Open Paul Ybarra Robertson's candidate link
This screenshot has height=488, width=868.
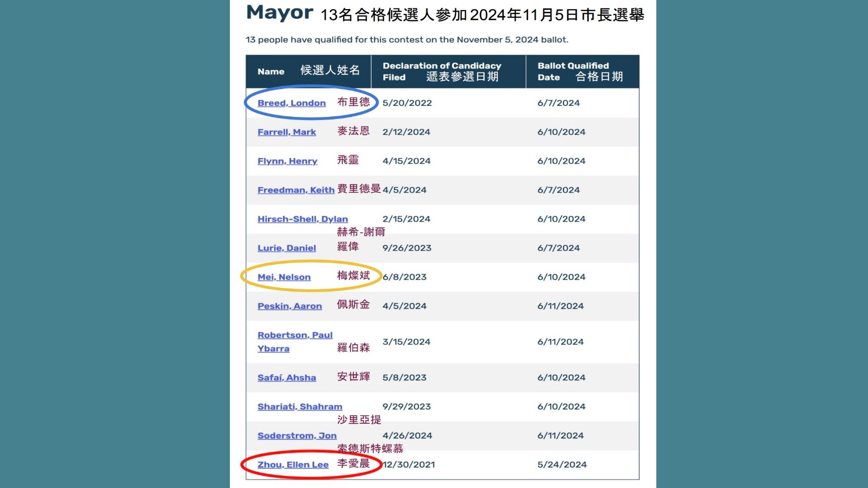point(295,335)
